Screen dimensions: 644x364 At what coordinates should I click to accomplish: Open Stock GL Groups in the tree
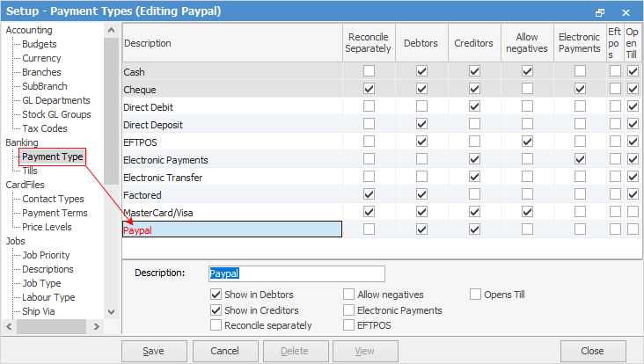click(x=56, y=114)
